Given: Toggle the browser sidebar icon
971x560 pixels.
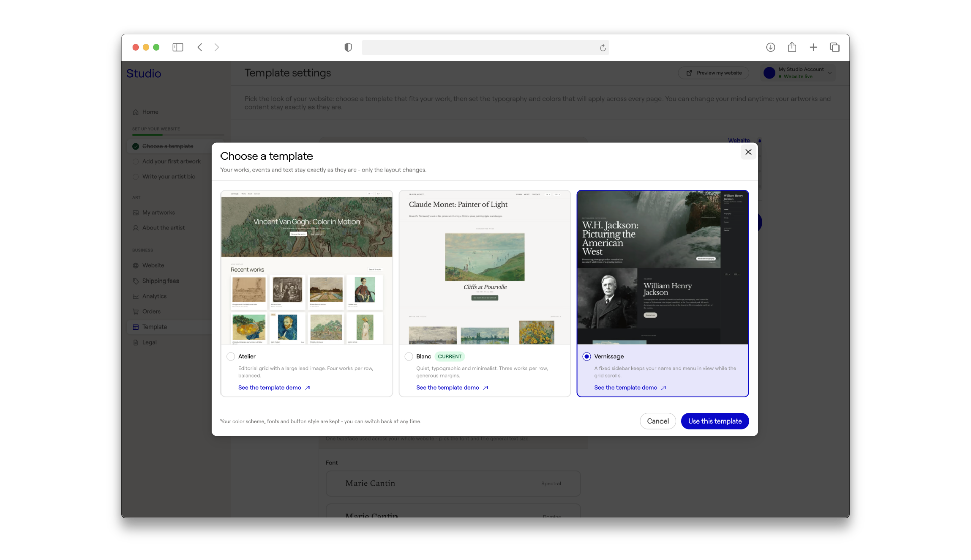Looking at the screenshot, I should point(178,47).
